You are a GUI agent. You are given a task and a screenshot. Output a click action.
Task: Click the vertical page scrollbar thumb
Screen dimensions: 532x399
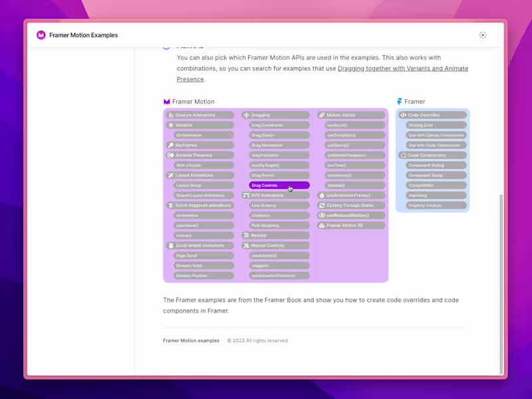click(501, 284)
